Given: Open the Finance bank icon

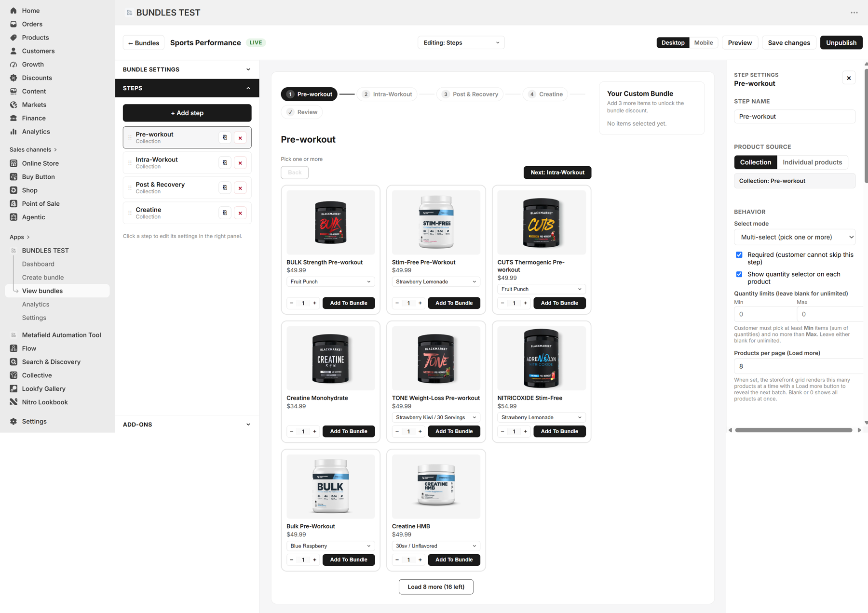Looking at the screenshot, I should click(14, 118).
